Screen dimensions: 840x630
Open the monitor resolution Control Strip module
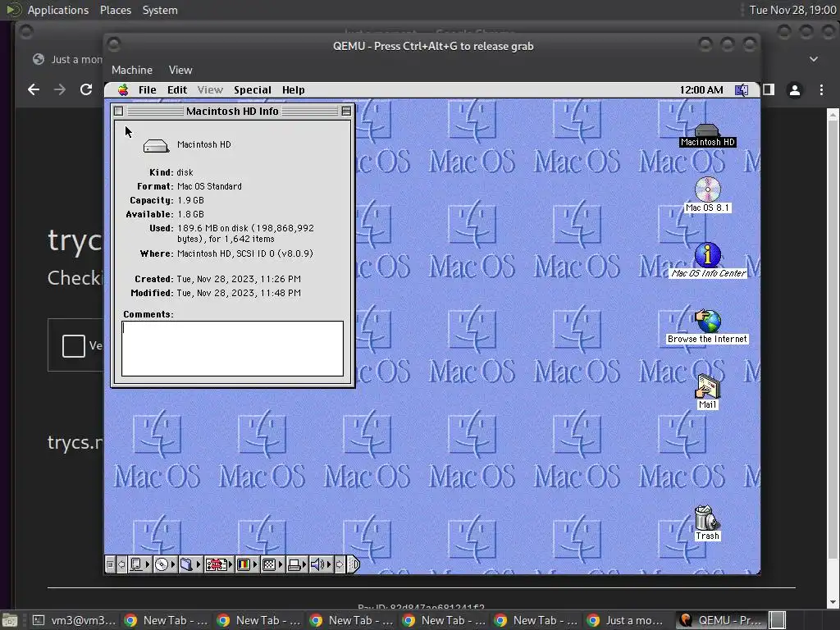pos(272,564)
